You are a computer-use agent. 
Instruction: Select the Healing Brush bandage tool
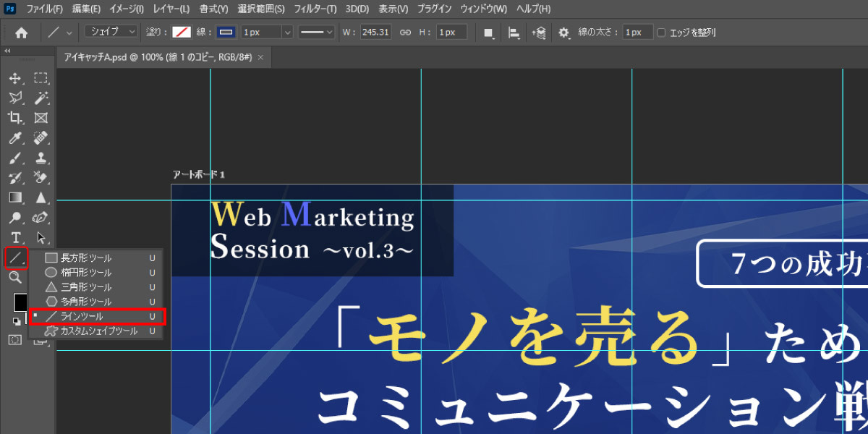41,137
